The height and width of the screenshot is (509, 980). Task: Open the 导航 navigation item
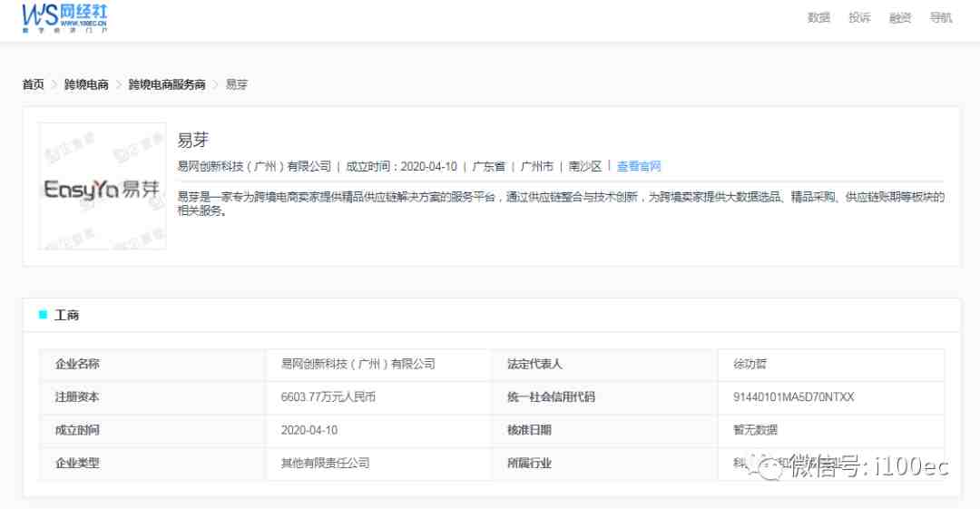point(941,17)
